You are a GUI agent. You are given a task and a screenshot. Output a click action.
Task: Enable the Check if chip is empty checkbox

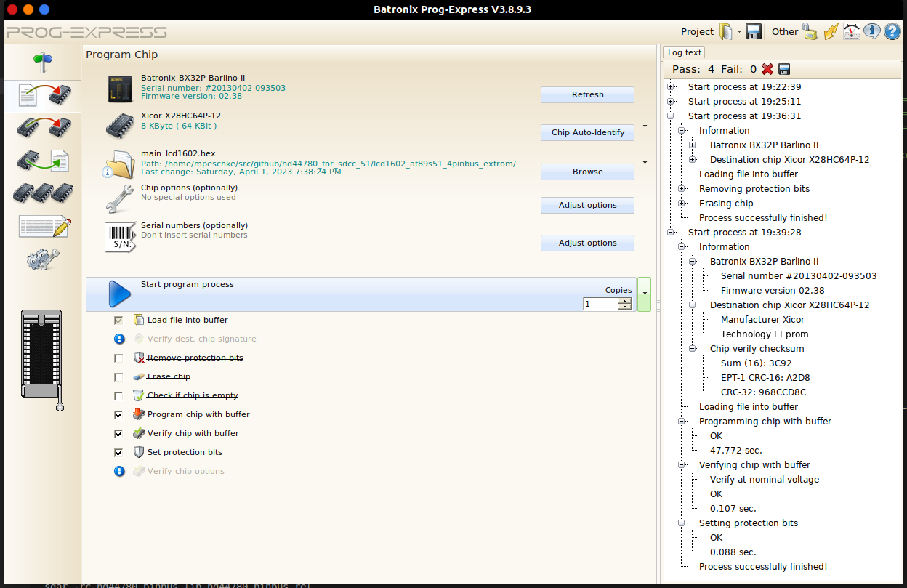tap(118, 396)
